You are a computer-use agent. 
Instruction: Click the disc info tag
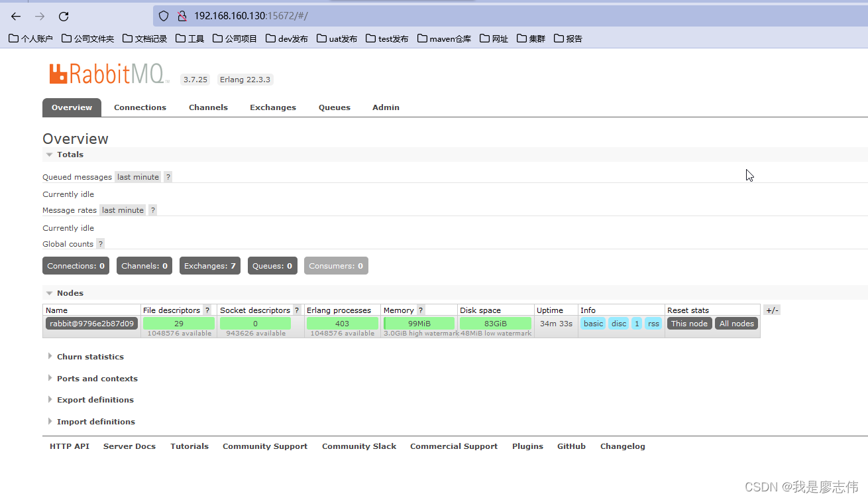coord(619,324)
